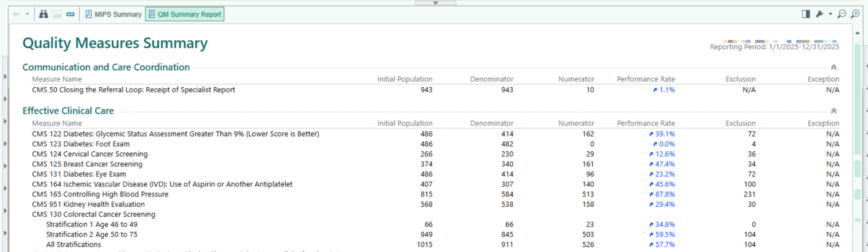
Task: Click initial population 1015 for All Stratifications
Action: tap(424, 245)
